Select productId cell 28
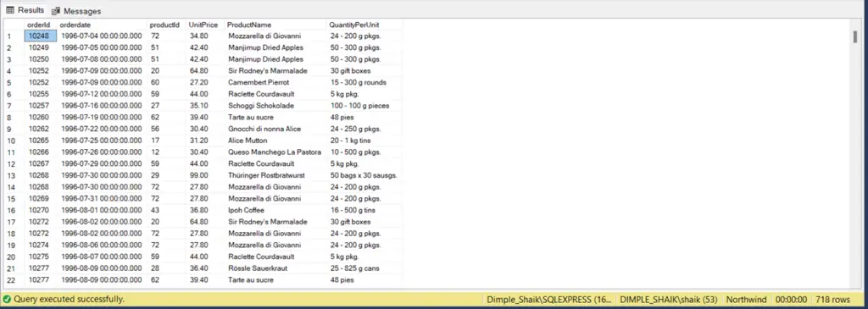Screen dimensions: 868x309 167,268
